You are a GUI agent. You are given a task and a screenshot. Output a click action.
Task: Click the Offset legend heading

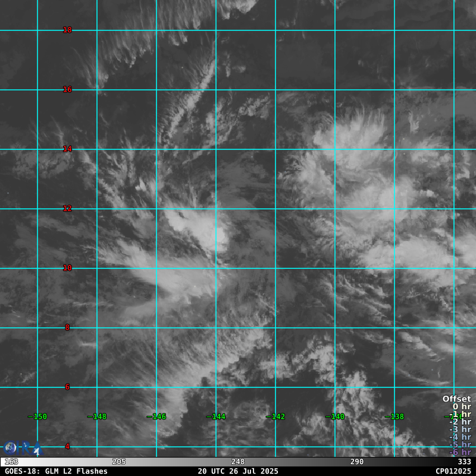click(x=456, y=399)
